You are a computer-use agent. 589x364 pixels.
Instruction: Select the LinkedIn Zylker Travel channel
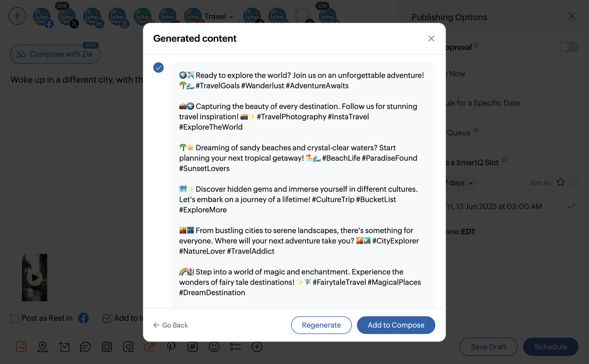click(x=93, y=17)
